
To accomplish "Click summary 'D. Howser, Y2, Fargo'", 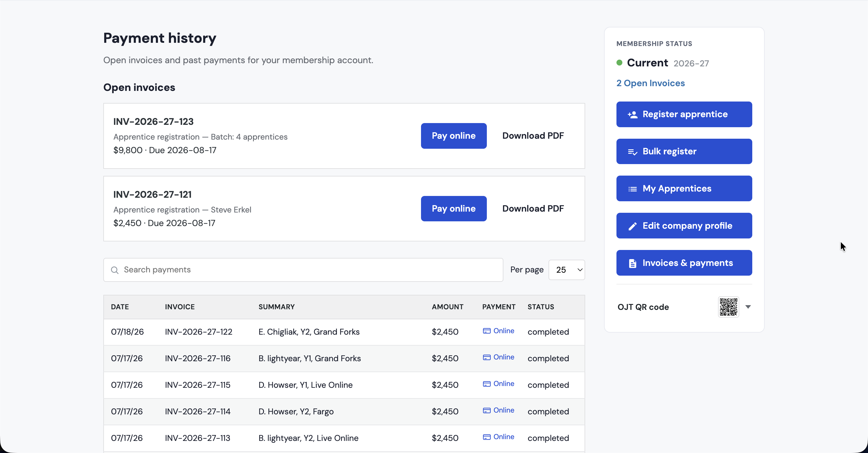I will (x=296, y=412).
